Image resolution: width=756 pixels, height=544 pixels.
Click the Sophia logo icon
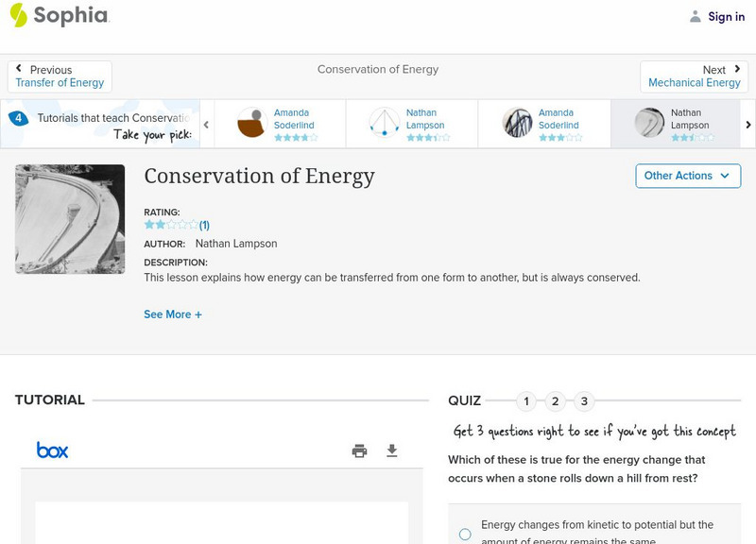(18, 15)
